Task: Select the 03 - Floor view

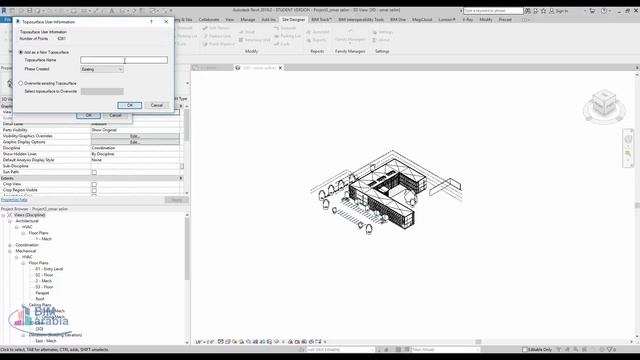Action: click(x=44, y=287)
